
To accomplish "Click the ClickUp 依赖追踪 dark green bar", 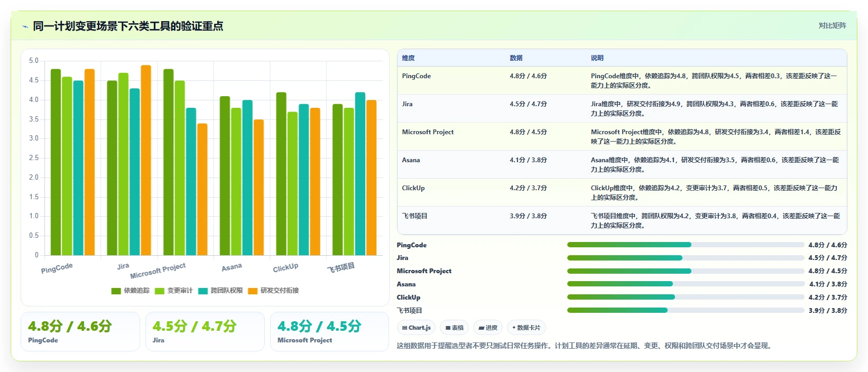I will [x=281, y=174].
